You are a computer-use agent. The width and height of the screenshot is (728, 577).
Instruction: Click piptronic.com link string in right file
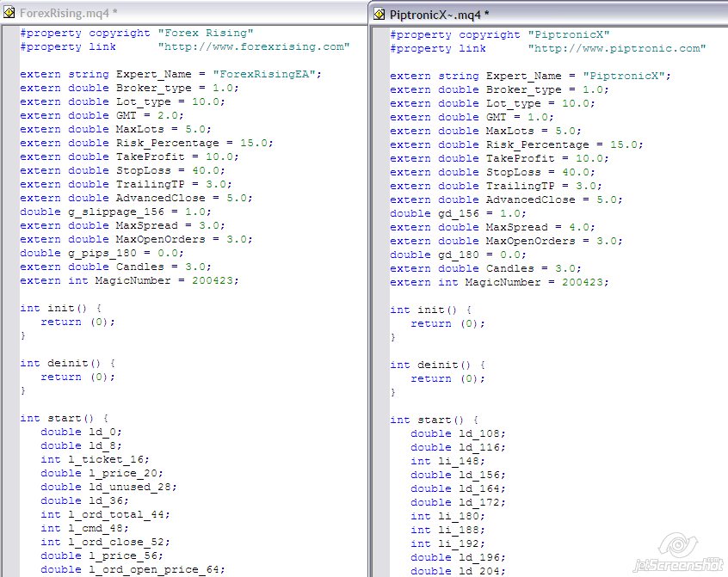[617, 49]
